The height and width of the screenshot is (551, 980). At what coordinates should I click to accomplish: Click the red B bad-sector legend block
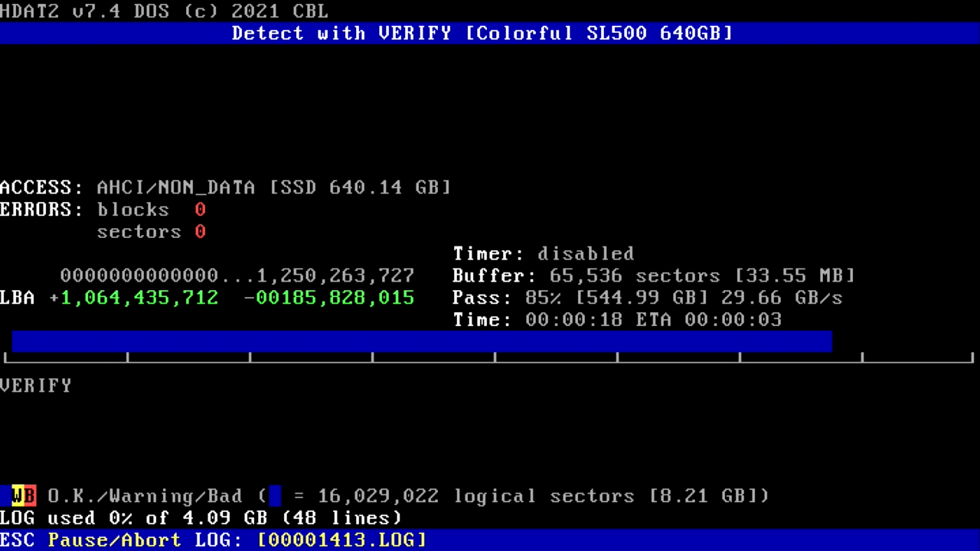pyautogui.click(x=30, y=496)
